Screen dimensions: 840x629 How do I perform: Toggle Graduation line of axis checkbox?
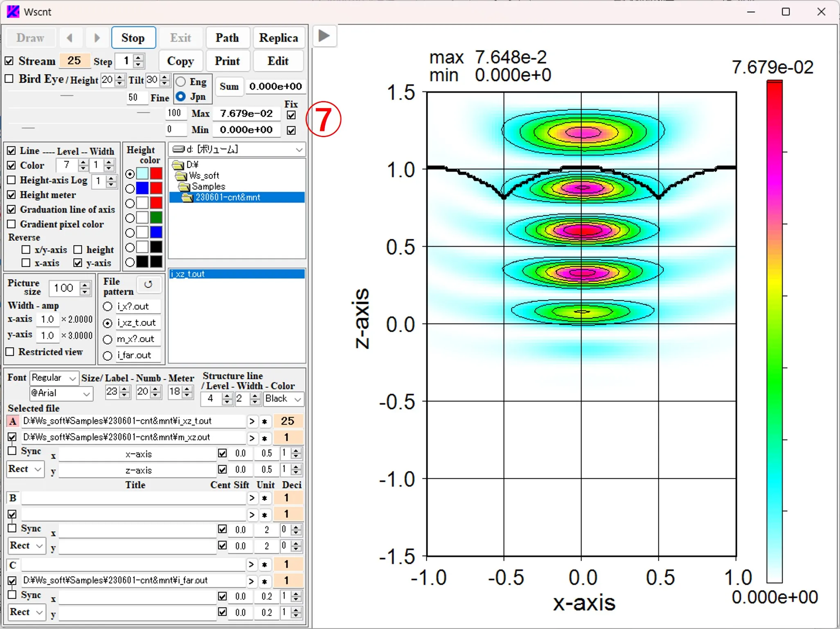pos(11,210)
